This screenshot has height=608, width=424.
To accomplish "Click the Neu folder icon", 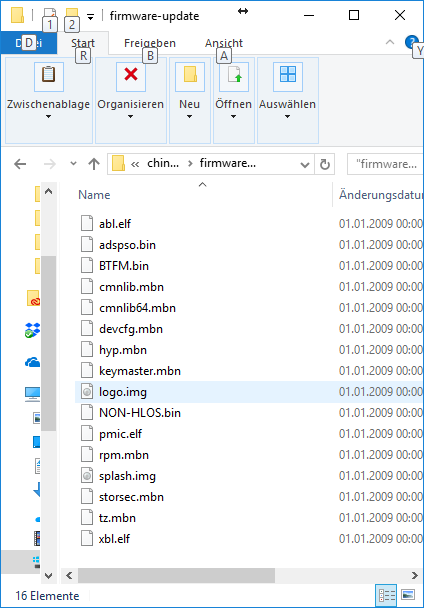I will point(190,77).
